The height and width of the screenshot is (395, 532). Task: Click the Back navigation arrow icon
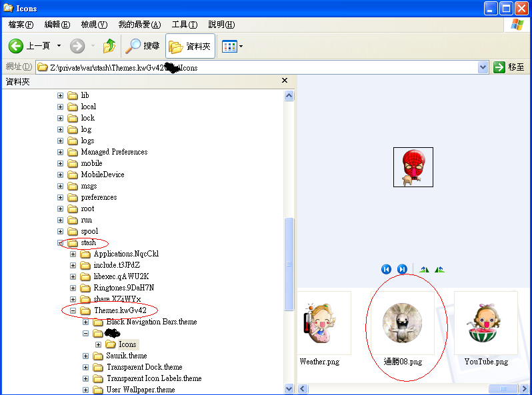(16, 46)
